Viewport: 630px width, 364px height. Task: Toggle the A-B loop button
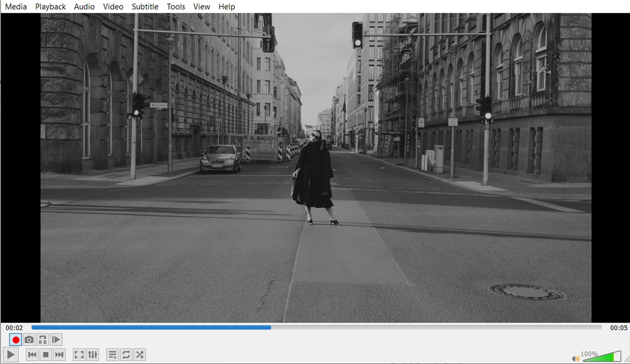pyautogui.click(x=43, y=340)
